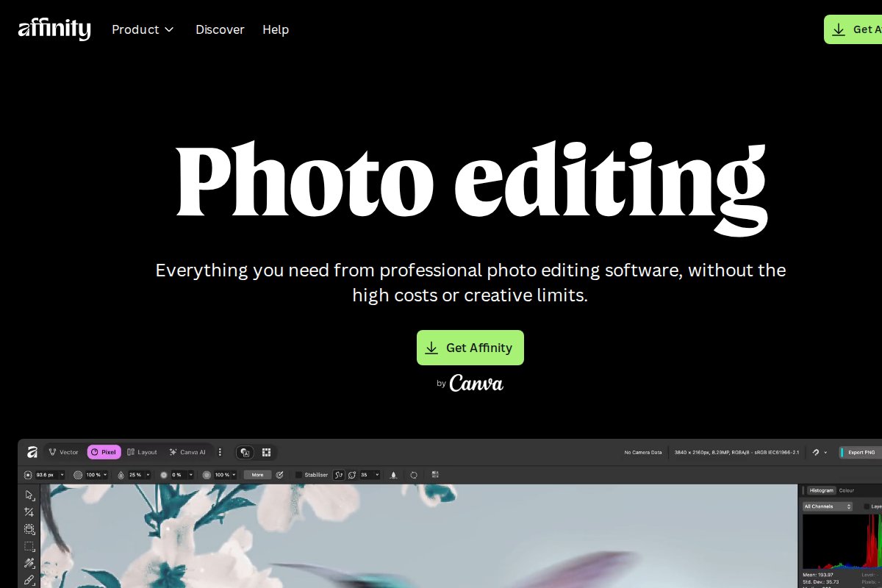
Task: Select the Crop tool in left toolbar
Action: 29,512
